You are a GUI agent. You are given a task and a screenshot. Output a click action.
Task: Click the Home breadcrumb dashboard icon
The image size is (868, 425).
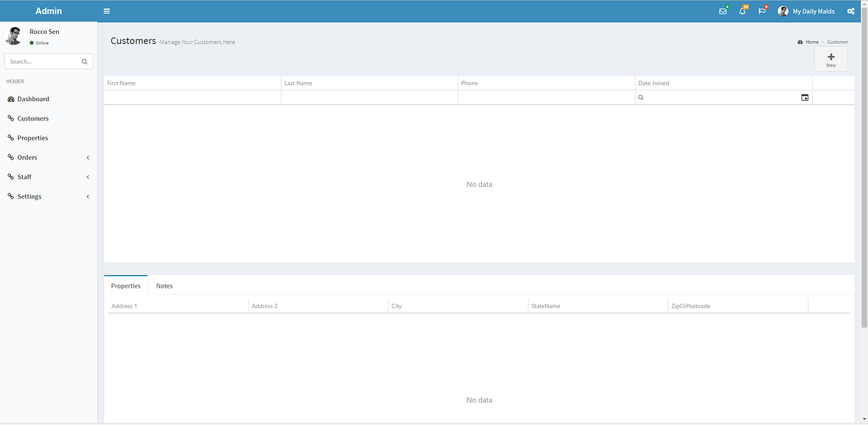tap(800, 42)
